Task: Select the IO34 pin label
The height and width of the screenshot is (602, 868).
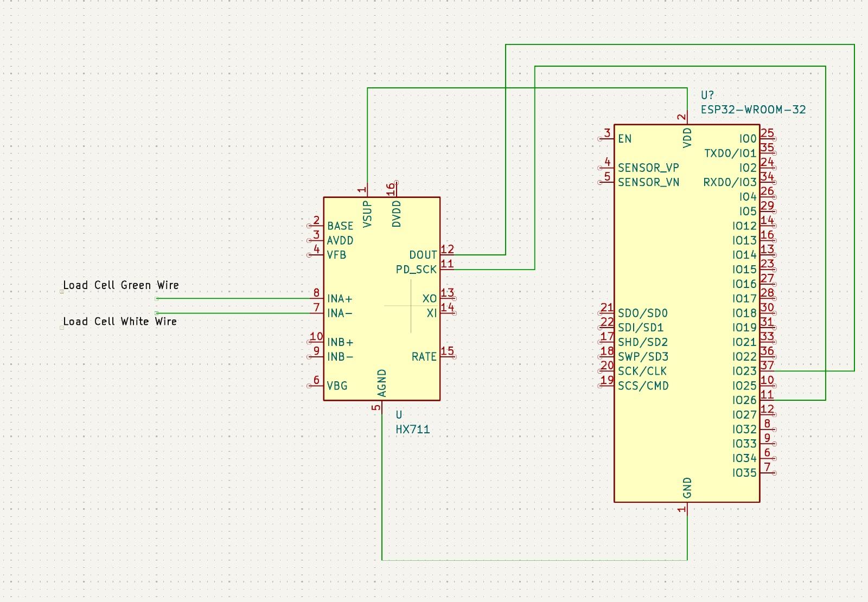Action: [x=744, y=459]
